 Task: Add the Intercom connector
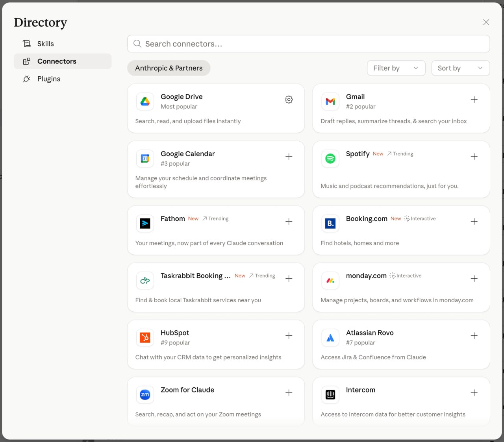[474, 393]
